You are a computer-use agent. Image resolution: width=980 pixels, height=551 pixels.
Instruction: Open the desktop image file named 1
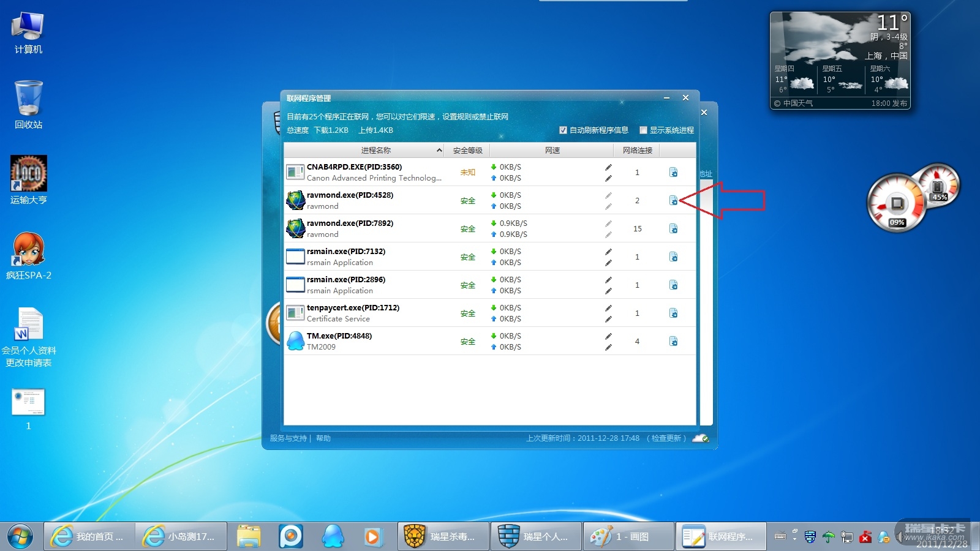coord(28,409)
